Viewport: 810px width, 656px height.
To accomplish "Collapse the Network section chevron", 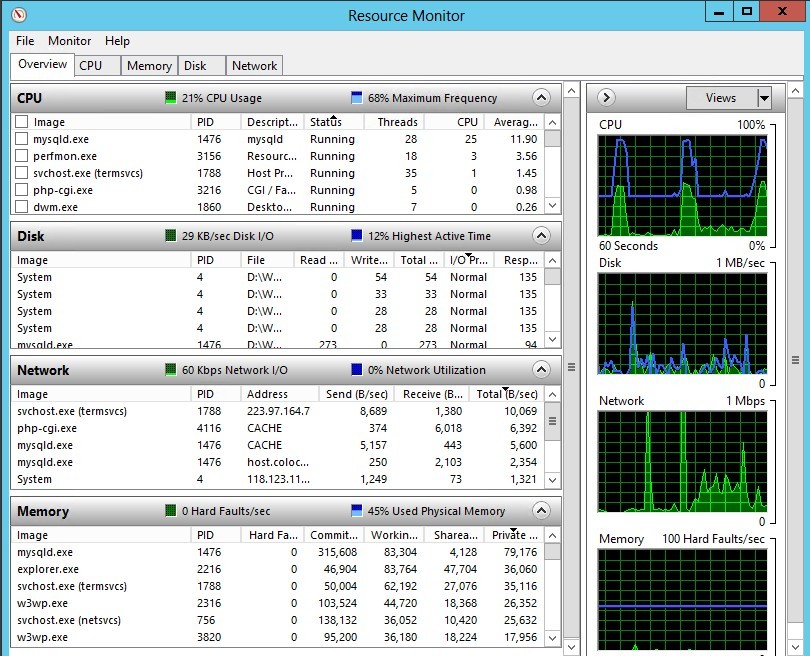I will (541, 369).
